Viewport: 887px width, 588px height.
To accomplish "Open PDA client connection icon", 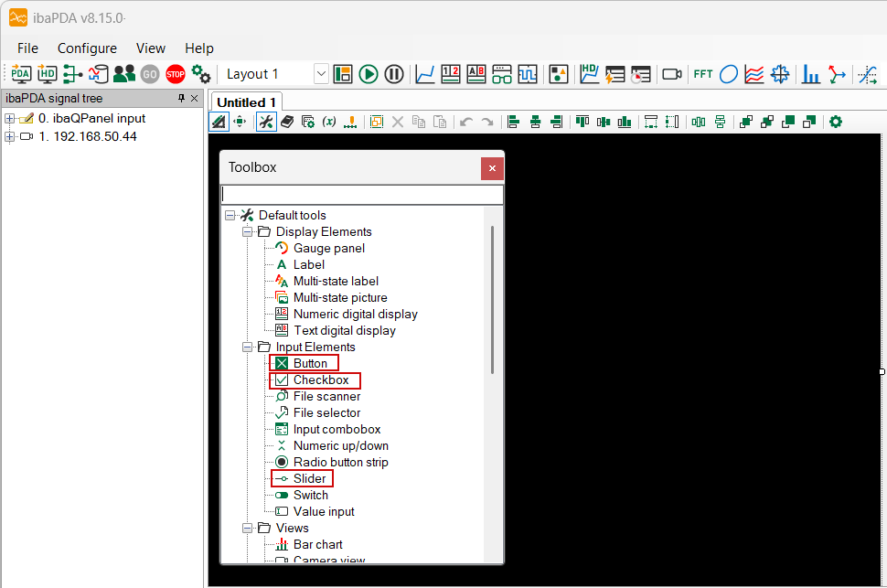I will tap(21, 74).
